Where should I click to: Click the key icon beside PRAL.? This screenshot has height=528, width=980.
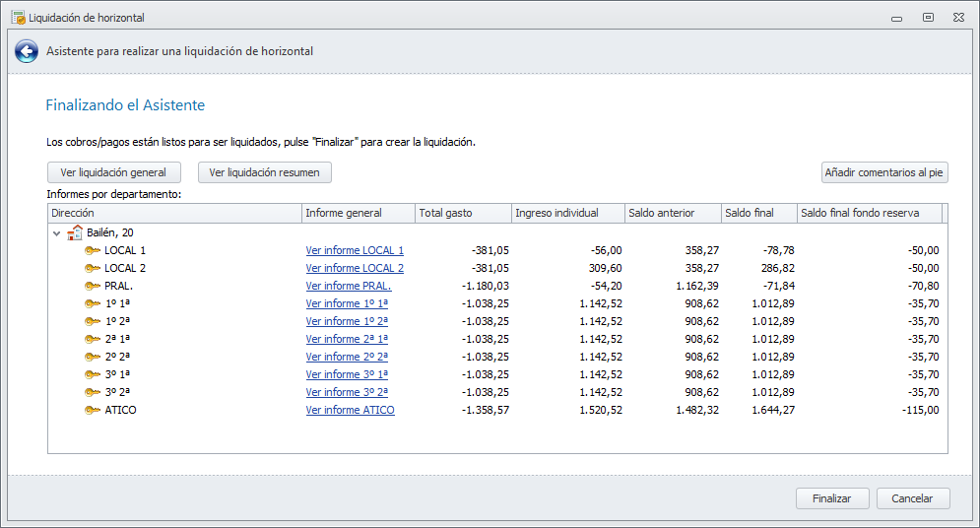[x=93, y=286]
